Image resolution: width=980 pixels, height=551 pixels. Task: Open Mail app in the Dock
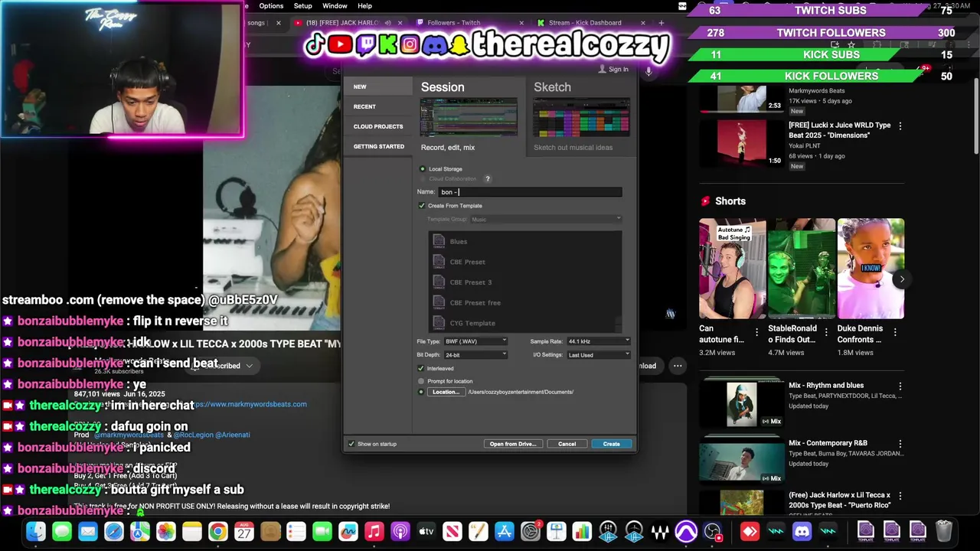[x=88, y=531]
